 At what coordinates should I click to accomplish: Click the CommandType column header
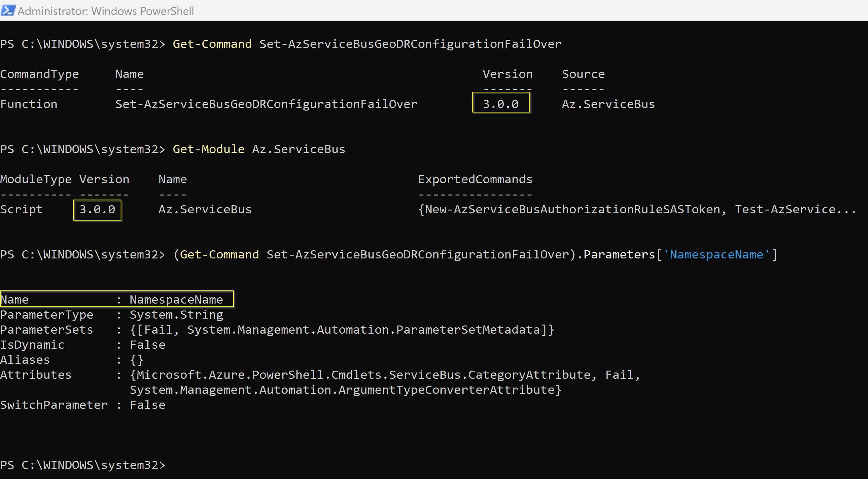[39, 74]
